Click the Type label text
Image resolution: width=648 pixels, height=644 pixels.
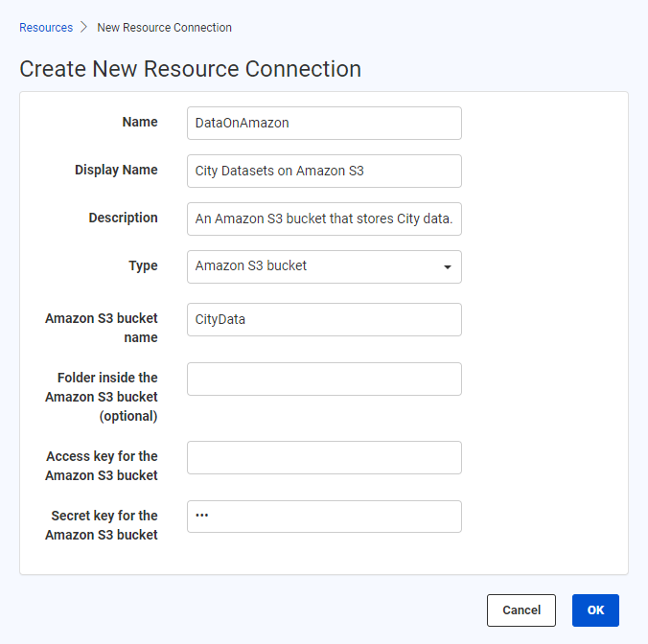click(143, 265)
